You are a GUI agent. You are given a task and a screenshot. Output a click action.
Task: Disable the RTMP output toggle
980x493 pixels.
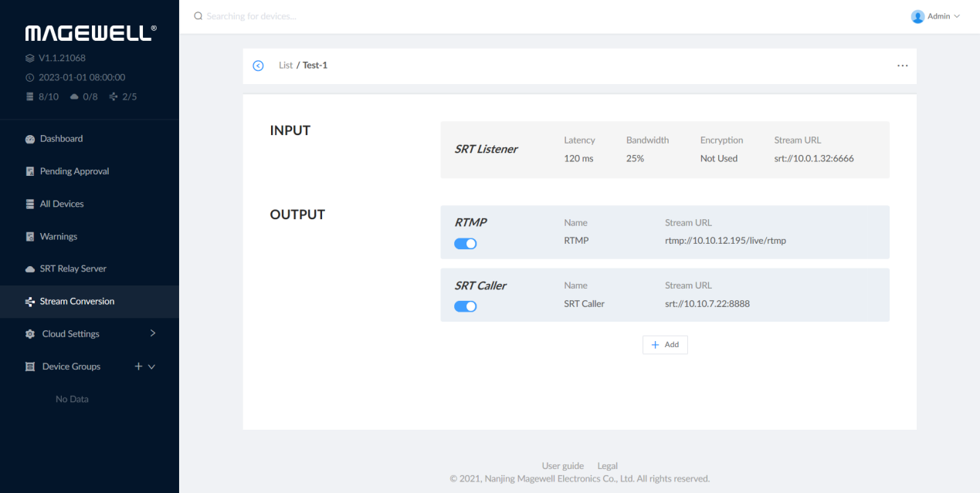(x=466, y=244)
